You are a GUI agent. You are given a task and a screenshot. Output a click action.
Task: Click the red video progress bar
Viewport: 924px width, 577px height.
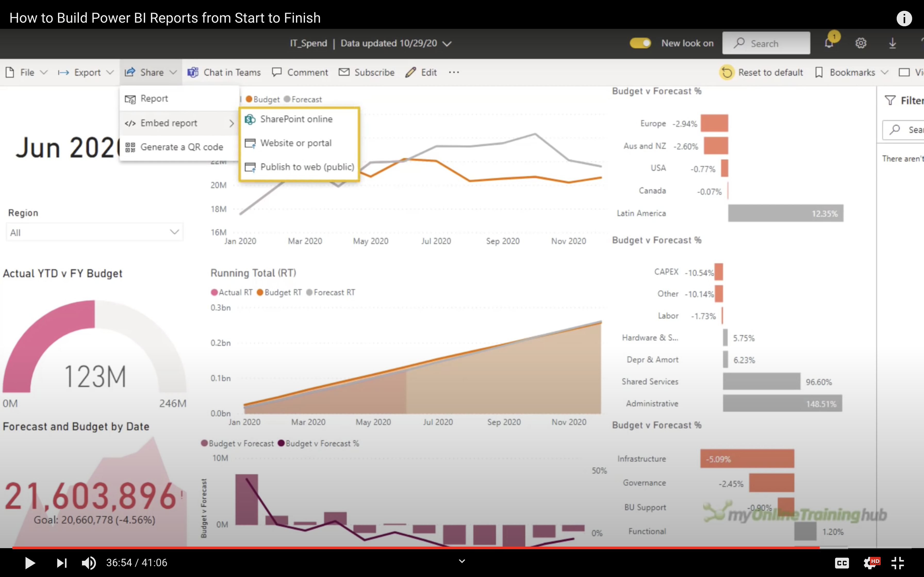click(382, 548)
